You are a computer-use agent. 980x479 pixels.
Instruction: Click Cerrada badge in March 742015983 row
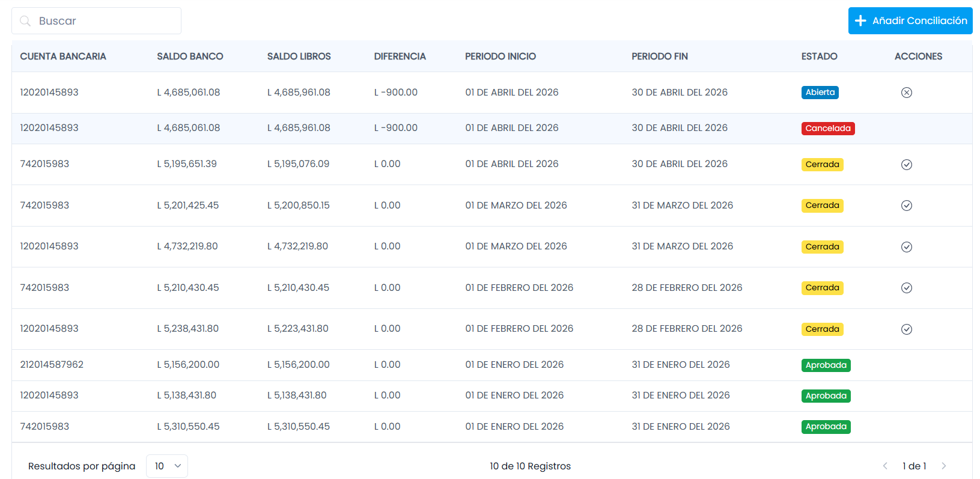pyautogui.click(x=823, y=206)
